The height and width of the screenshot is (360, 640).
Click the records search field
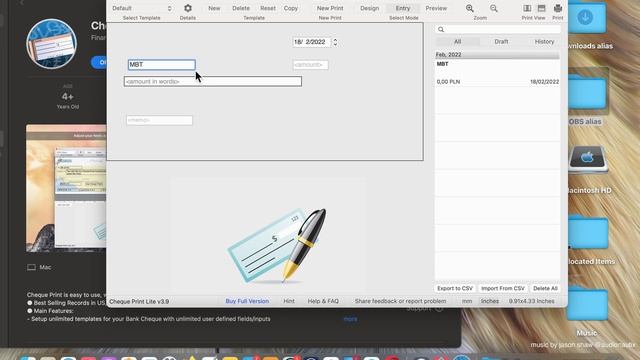tap(498, 29)
